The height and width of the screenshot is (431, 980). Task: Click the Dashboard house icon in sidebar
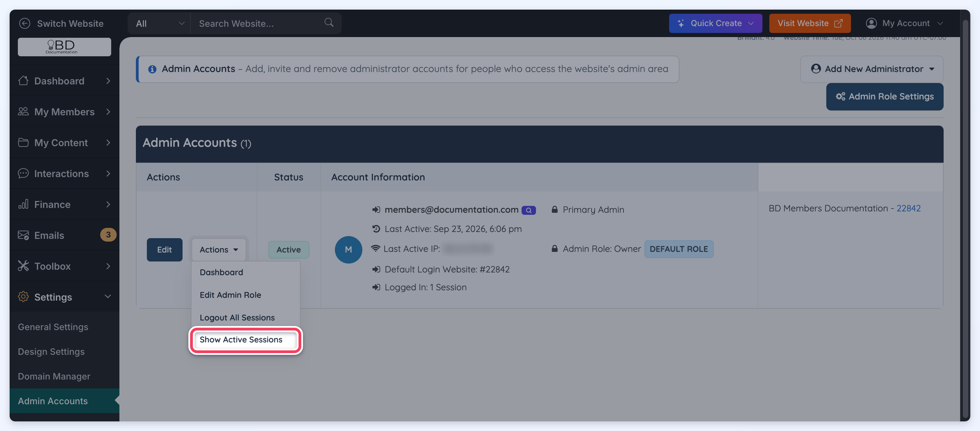(23, 81)
